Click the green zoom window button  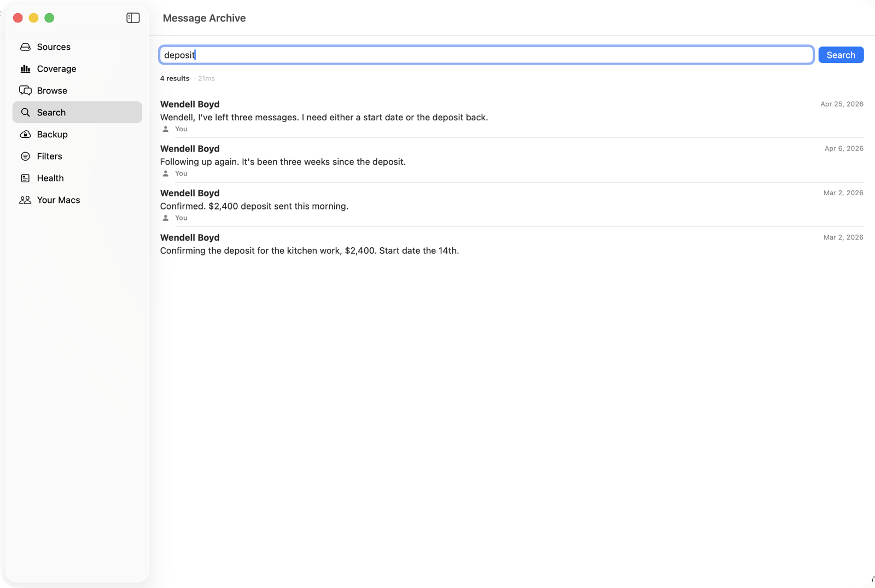pos(49,18)
